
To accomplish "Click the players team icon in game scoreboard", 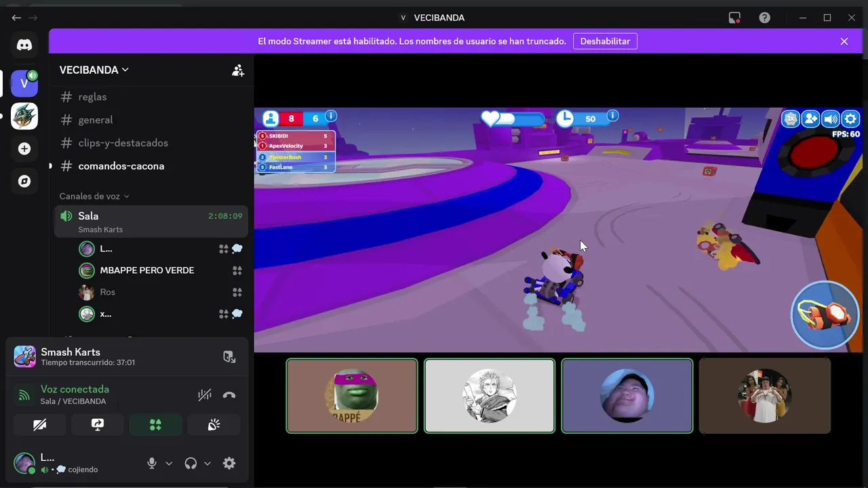I will click(x=271, y=119).
